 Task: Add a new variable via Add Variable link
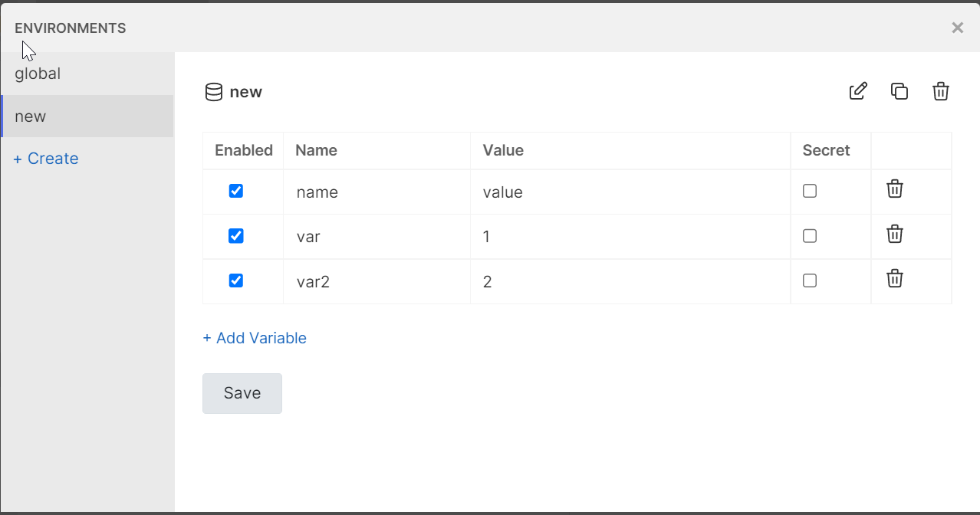coord(255,337)
